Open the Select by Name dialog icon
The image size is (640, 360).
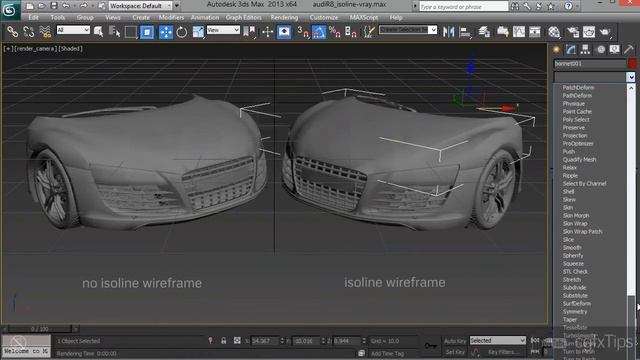point(115,31)
